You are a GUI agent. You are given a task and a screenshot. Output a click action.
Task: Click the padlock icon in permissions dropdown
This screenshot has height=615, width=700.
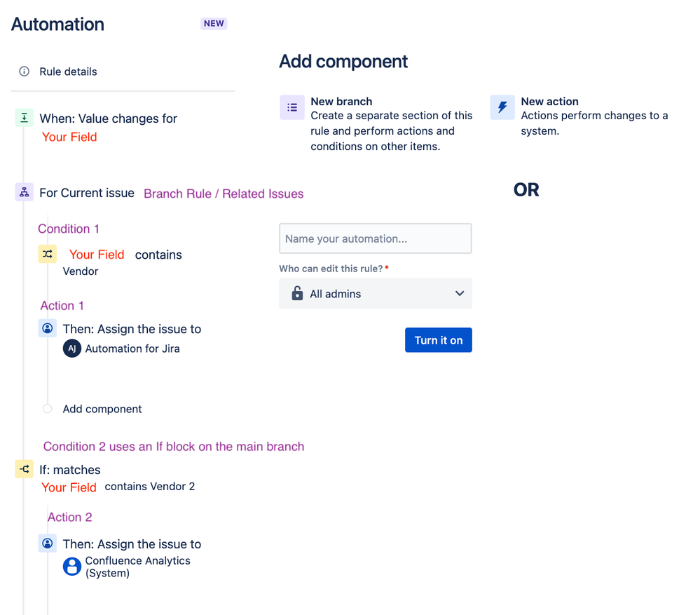point(297,293)
